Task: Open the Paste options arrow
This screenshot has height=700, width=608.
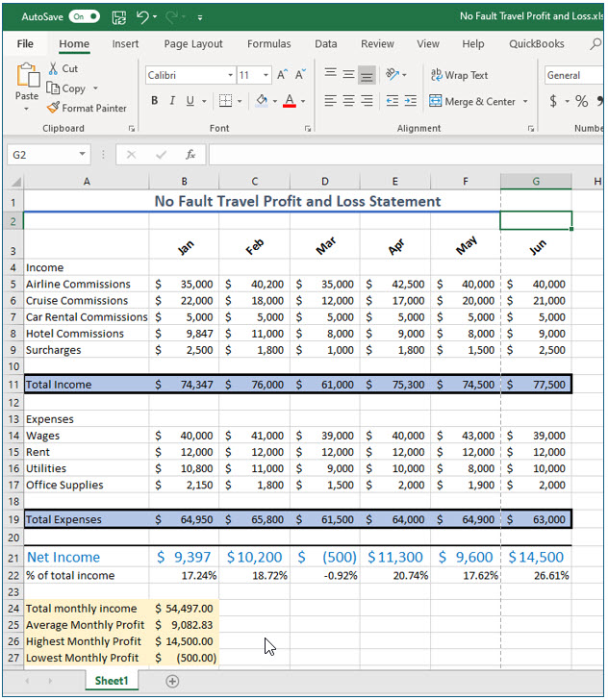Action: [x=26, y=109]
